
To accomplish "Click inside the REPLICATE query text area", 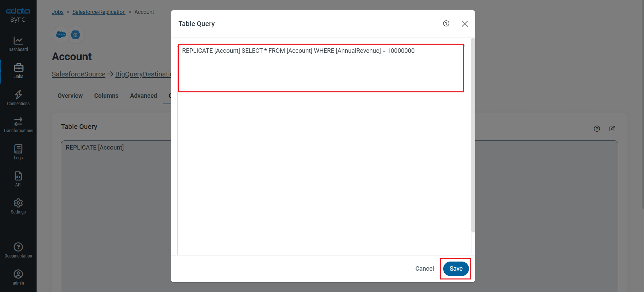I will (320, 68).
